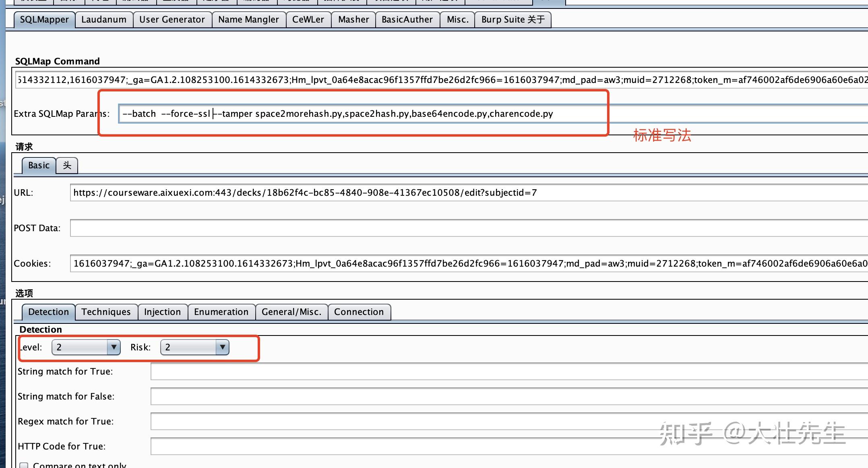Switch to the 头 request tab
This screenshot has width=868, height=468.
(66, 165)
